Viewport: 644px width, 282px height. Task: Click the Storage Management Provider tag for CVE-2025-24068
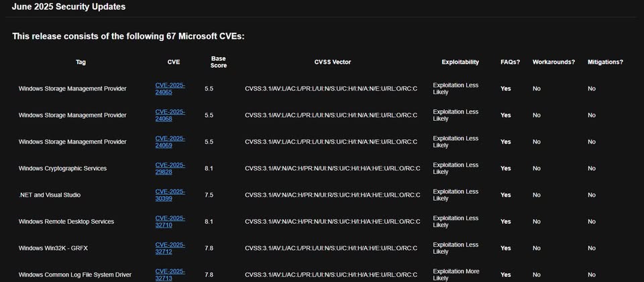point(72,115)
